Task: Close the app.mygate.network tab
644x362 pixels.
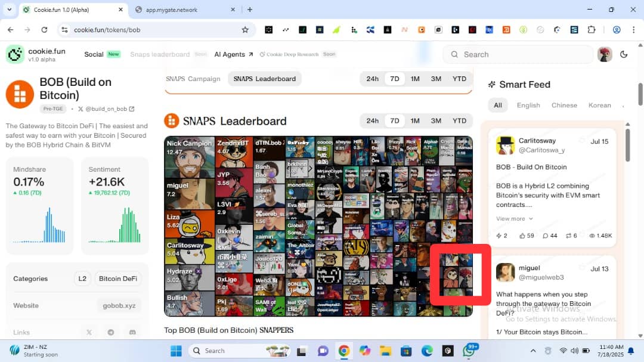Action: coord(233,10)
